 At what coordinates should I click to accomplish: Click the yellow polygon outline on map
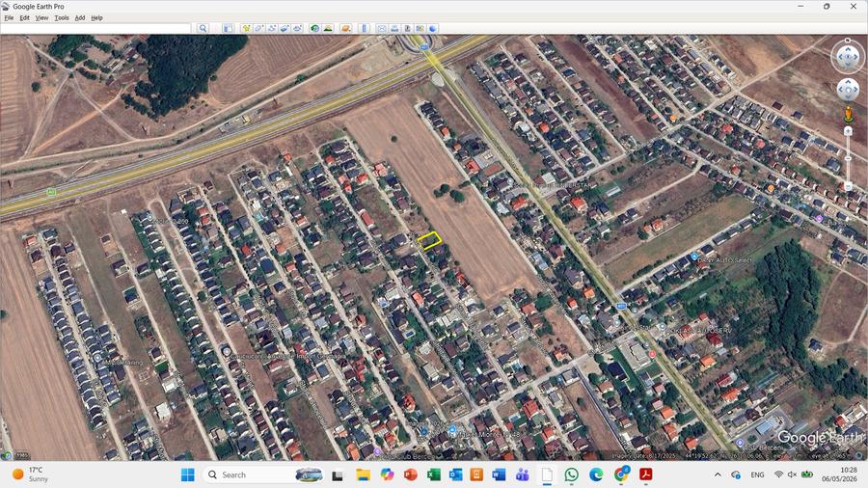point(429,241)
